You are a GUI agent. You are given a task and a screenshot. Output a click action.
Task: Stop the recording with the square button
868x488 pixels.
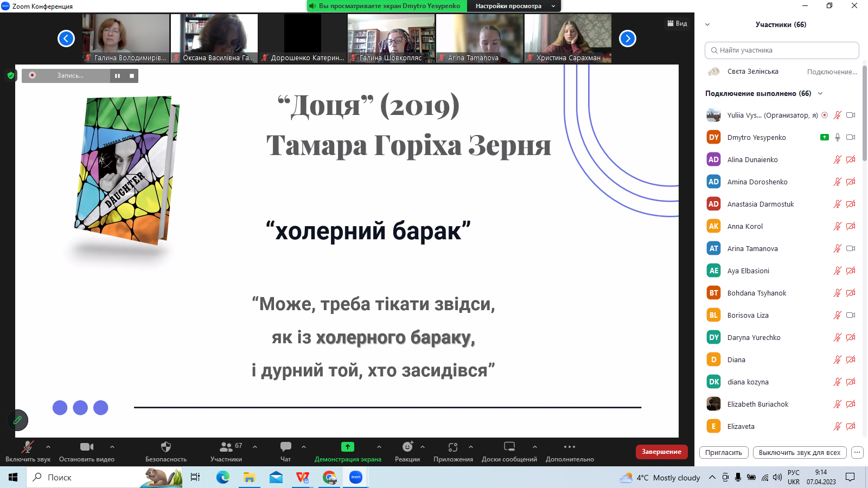pyautogui.click(x=132, y=76)
